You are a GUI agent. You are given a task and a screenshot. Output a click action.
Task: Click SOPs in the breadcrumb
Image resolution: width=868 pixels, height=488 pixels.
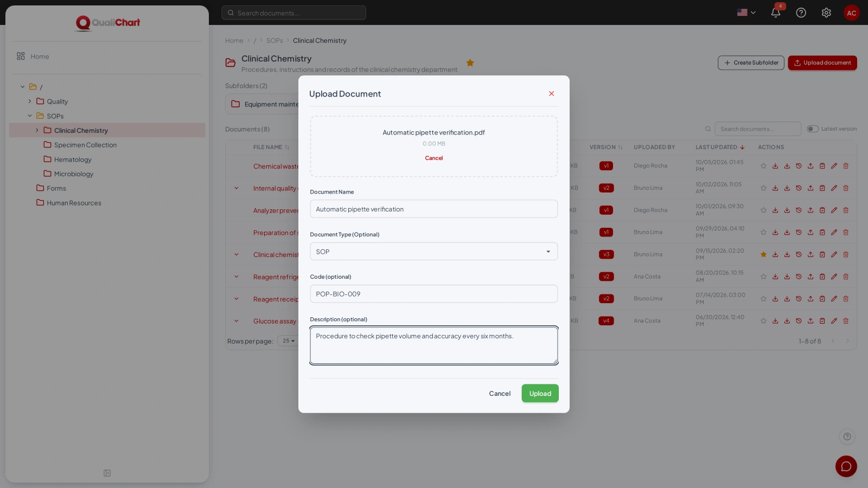pyautogui.click(x=275, y=41)
